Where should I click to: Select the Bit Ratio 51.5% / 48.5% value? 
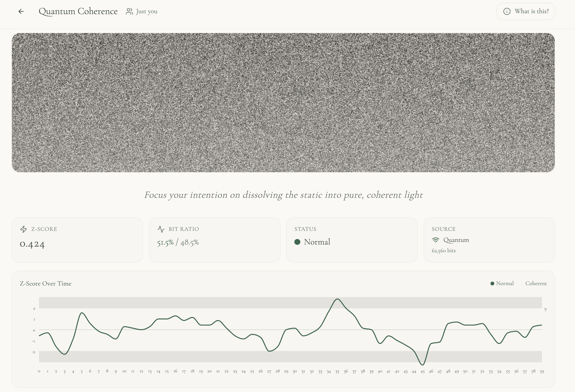pos(178,243)
